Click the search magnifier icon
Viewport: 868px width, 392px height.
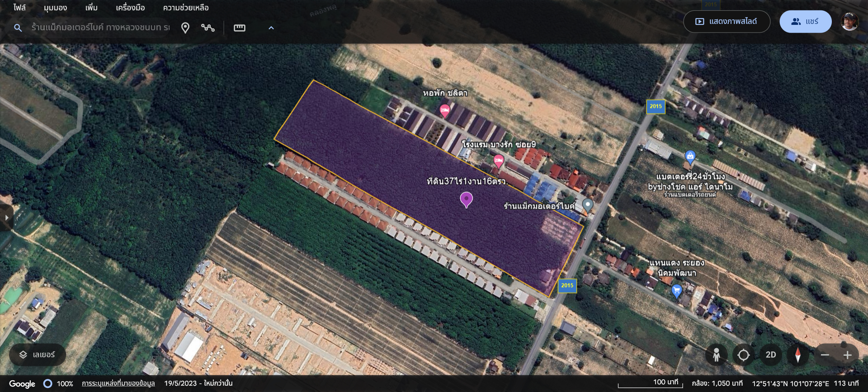(18, 28)
